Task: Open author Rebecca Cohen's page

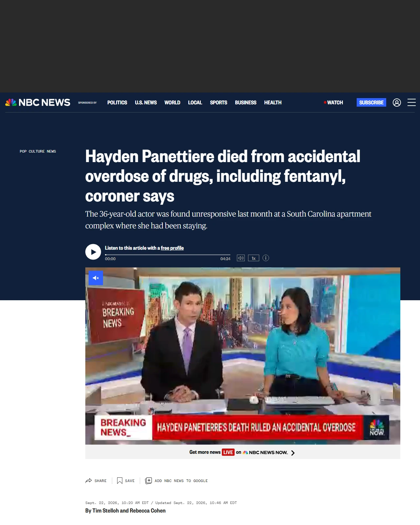Action: pyautogui.click(x=148, y=511)
